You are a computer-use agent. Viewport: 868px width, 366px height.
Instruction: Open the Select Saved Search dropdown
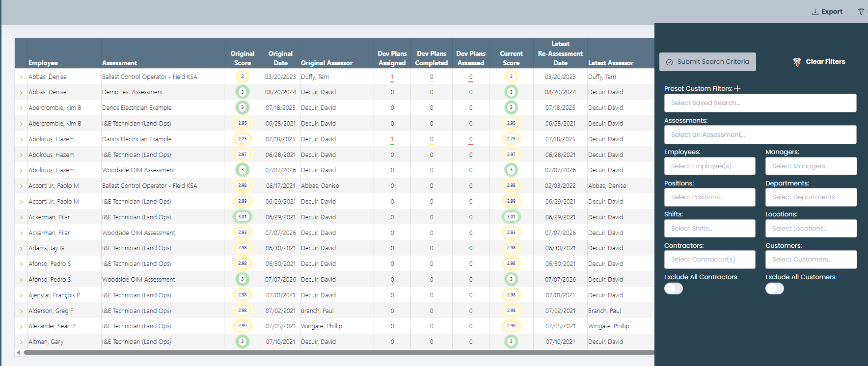click(x=760, y=103)
